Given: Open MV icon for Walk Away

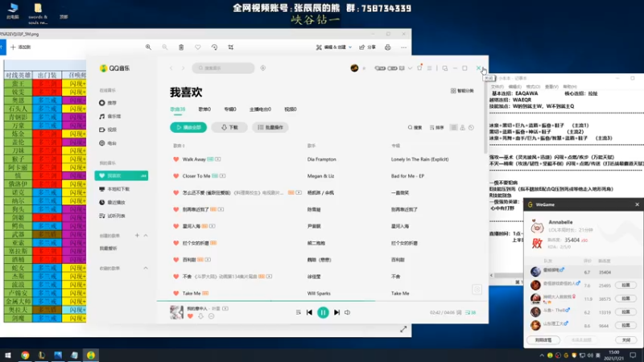Looking at the screenshot, I should coord(217,159).
